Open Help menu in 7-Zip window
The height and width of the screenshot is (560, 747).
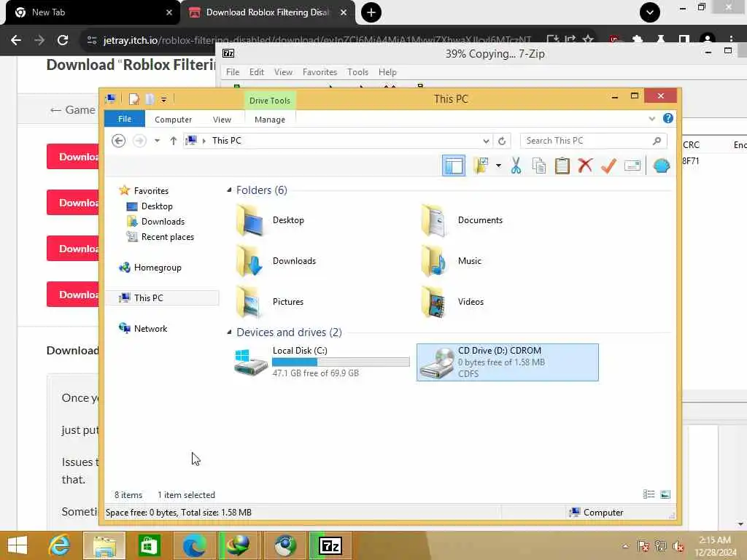[x=387, y=72]
